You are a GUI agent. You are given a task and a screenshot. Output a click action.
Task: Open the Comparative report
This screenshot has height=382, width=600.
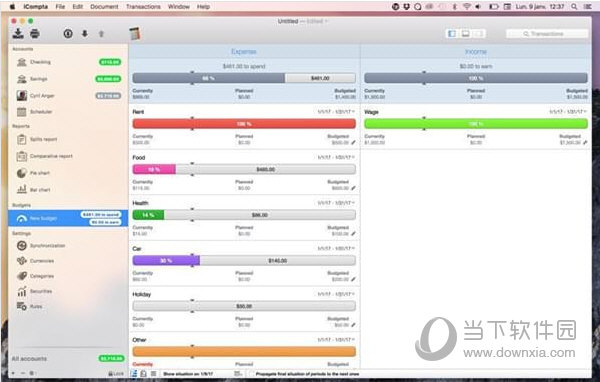[68, 156]
